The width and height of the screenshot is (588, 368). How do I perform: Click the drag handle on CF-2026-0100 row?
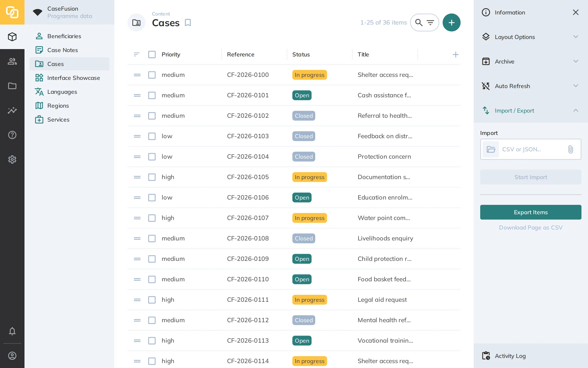pyautogui.click(x=137, y=75)
